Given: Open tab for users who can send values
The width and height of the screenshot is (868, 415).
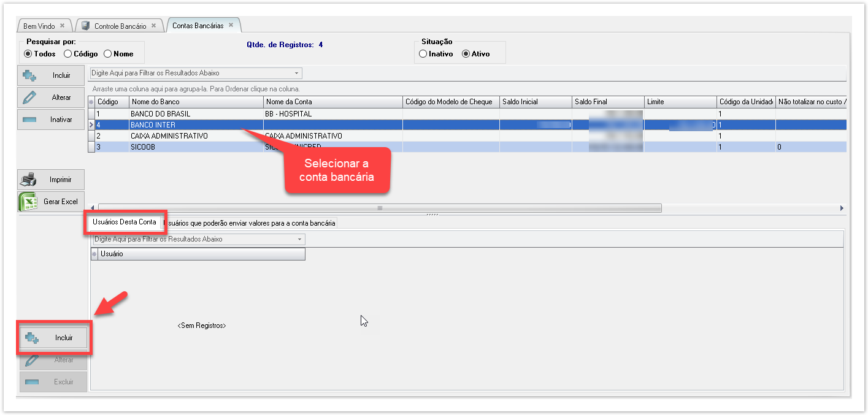Looking at the screenshot, I should [252, 223].
